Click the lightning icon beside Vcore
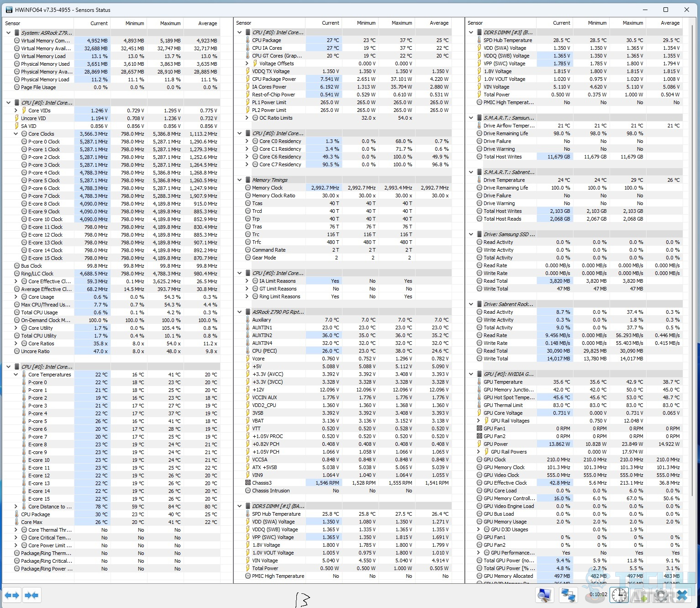 tap(248, 359)
